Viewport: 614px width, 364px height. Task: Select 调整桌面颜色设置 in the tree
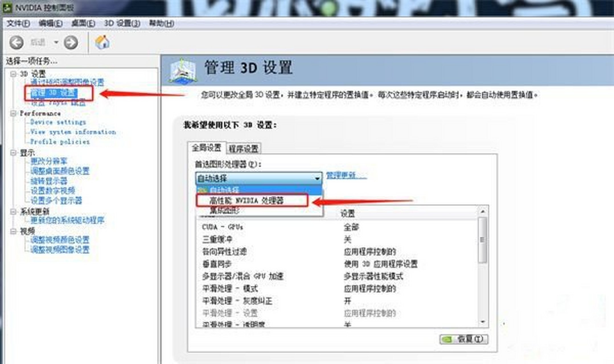tap(60, 171)
